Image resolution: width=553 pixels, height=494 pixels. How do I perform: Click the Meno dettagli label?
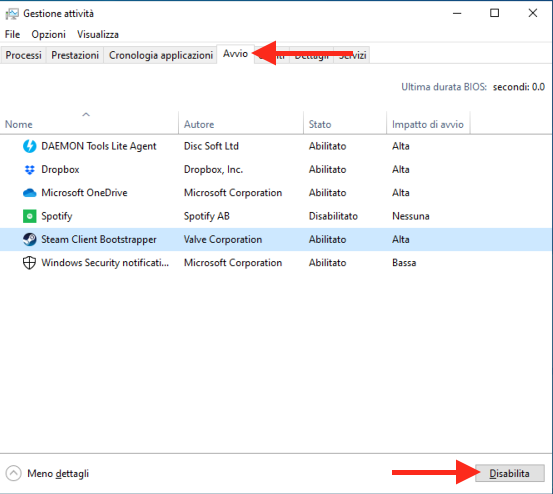point(58,474)
